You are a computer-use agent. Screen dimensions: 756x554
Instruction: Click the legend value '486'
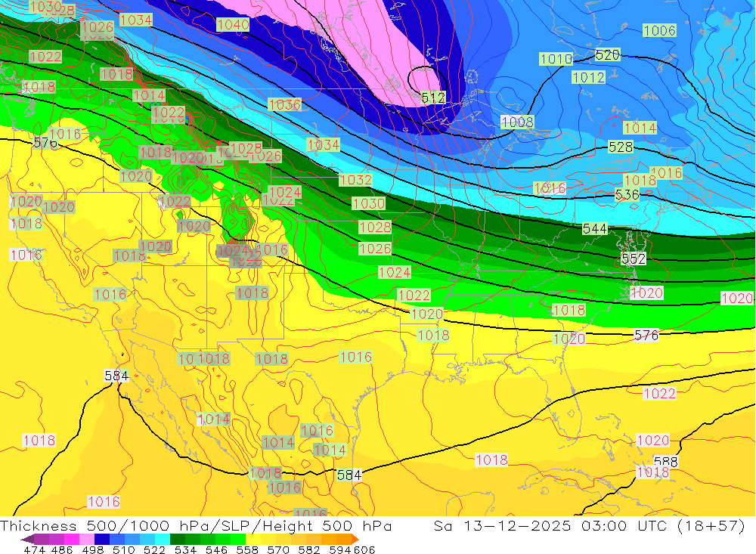(62, 549)
